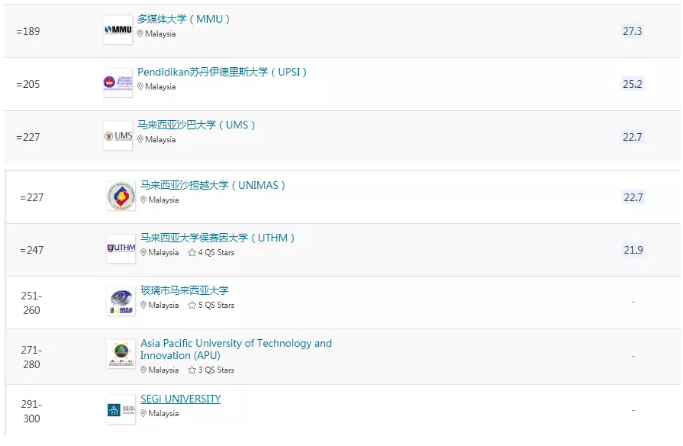Viewport: 683px width, 446px height.
Task: Select the rank range 291-300
Action: [31, 411]
